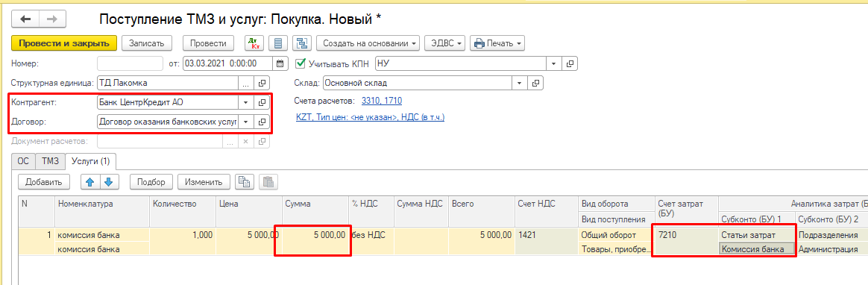Screen dimensions: 868x285
Task: Save the document with Записать
Action: 147,43
